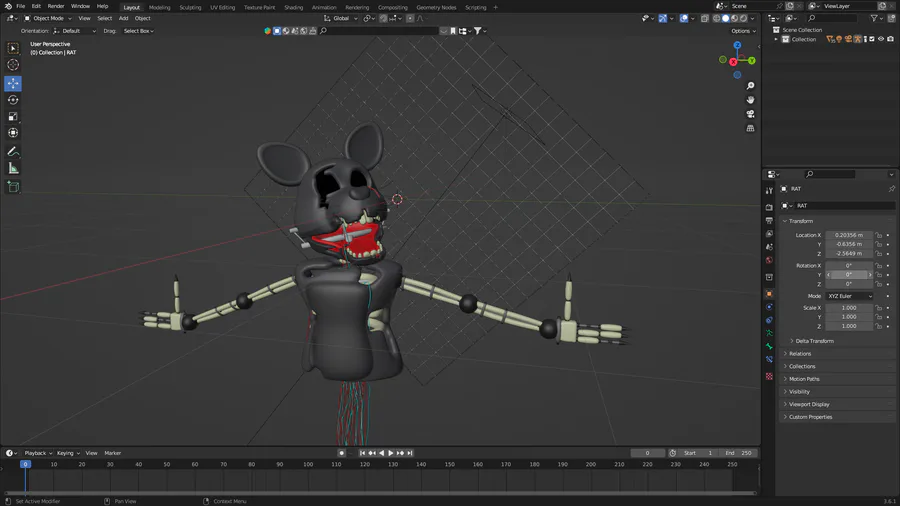The width and height of the screenshot is (900, 506).
Task: Select the Scale tool
Action: [13, 116]
